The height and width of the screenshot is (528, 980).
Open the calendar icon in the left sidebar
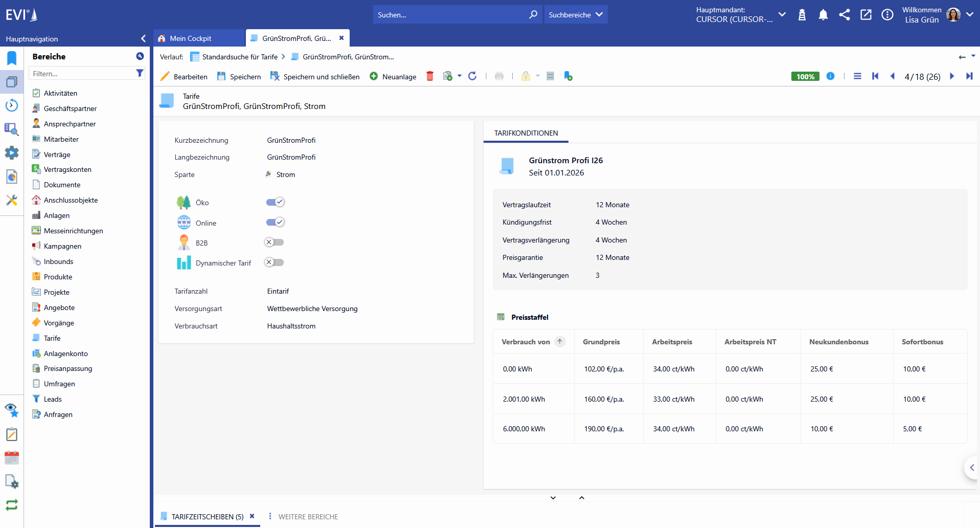12,457
